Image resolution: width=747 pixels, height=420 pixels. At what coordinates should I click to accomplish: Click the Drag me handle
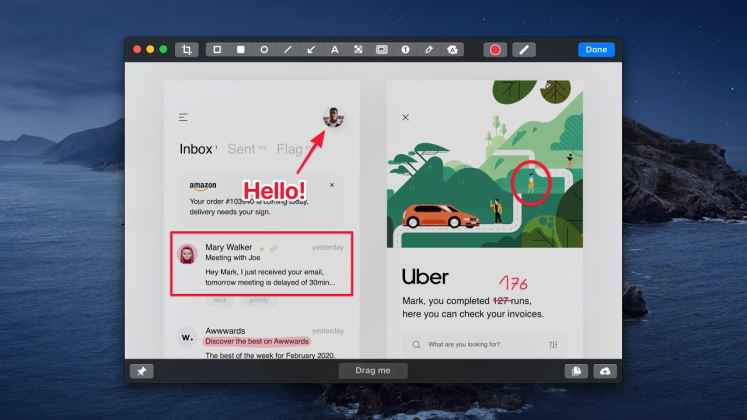tap(373, 371)
